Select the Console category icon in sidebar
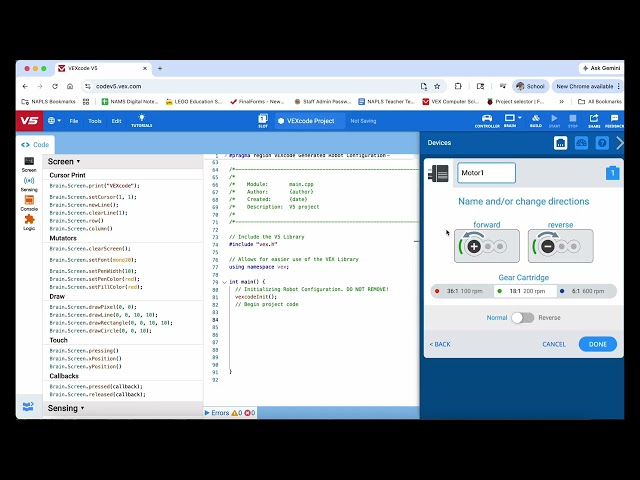 (x=29, y=203)
